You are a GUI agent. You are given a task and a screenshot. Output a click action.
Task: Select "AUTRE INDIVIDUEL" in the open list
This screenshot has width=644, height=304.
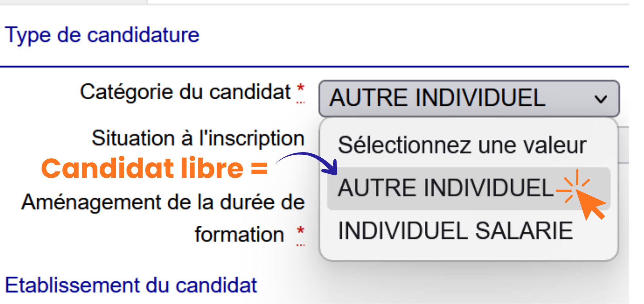tap(444, 188)
